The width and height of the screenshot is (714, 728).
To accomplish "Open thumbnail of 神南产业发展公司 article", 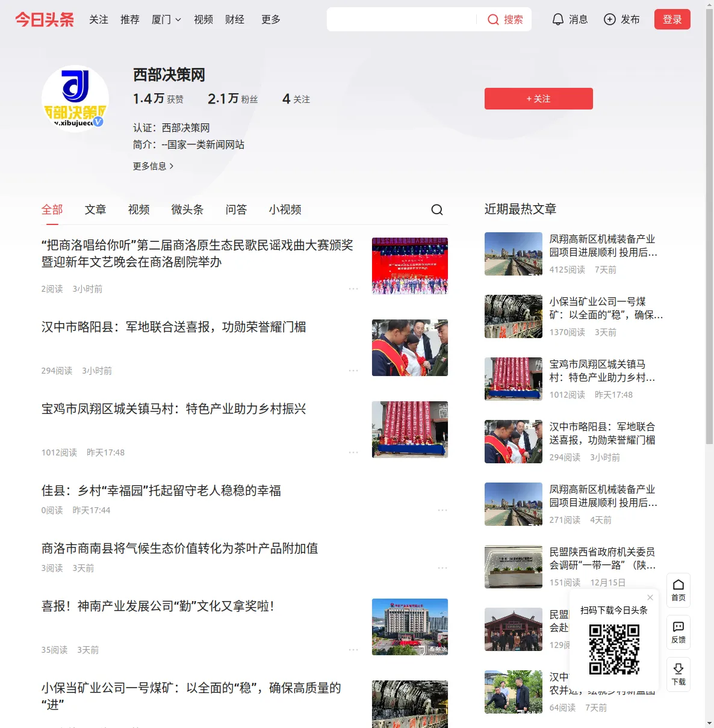I will tap(410, 627).
